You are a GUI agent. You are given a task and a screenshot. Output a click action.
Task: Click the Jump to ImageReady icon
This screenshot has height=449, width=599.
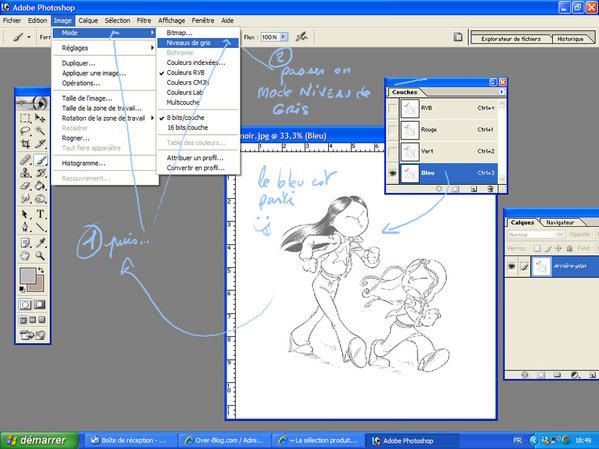tap(32, 336)
